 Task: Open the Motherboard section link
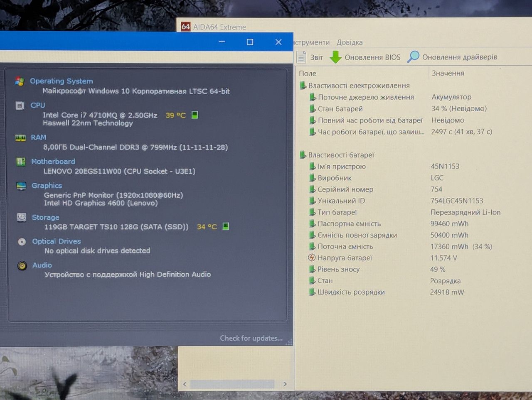[x=53, y=161]
